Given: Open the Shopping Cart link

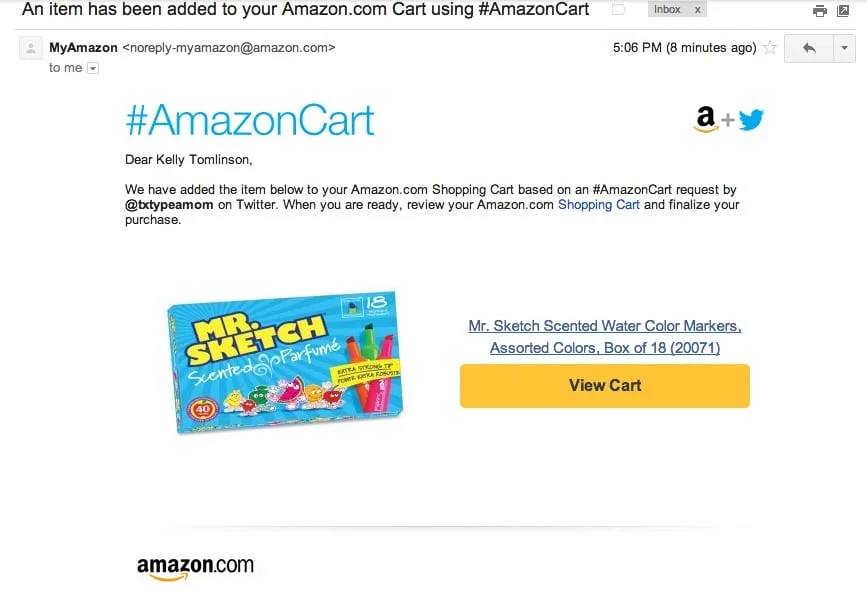Looking at the screenshot, I should [x=598, y=204].
